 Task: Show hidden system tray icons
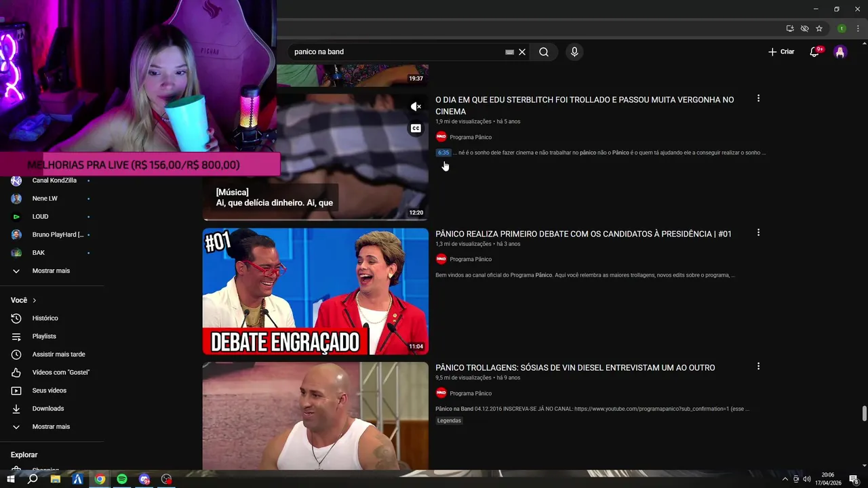785,479
